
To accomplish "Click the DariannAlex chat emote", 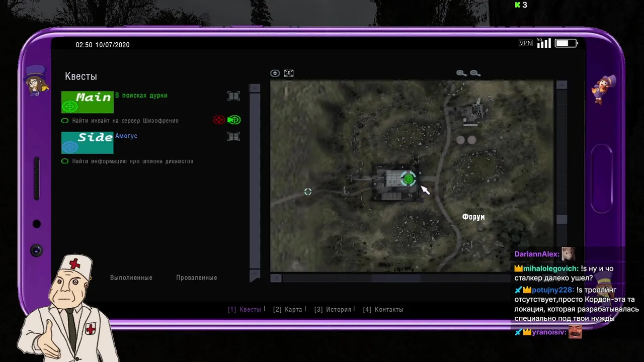I will pos(568,253).
